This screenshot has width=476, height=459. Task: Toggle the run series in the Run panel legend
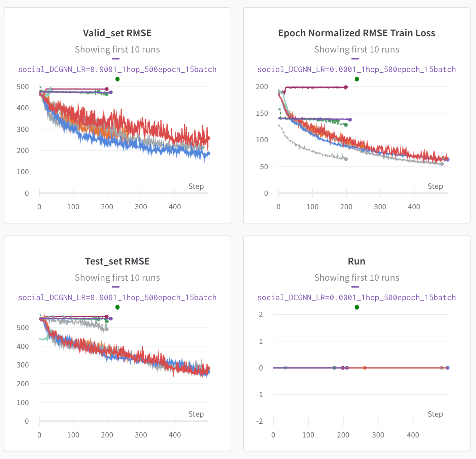click(356, 297)
